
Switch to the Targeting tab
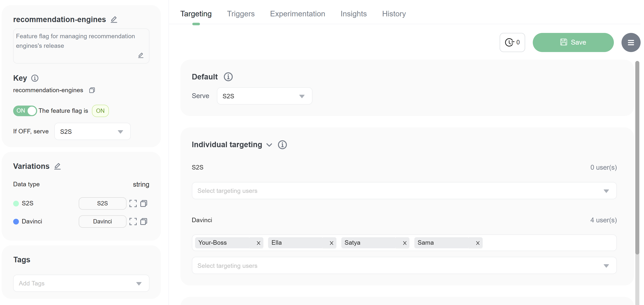[196, 14]
